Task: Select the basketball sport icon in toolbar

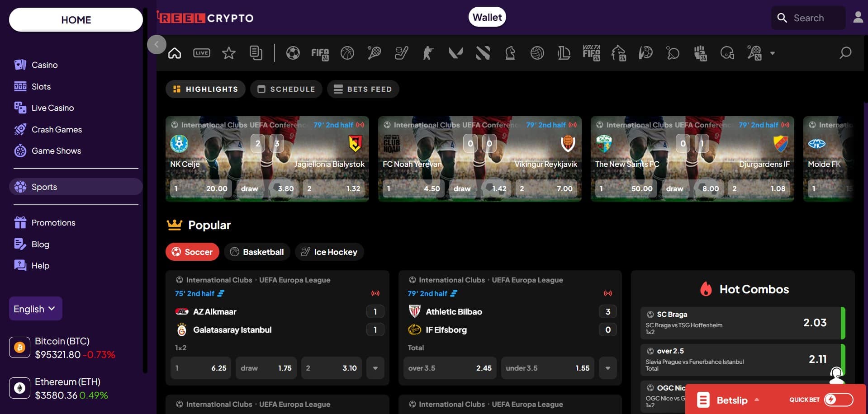Action: [x=347, y=53]
